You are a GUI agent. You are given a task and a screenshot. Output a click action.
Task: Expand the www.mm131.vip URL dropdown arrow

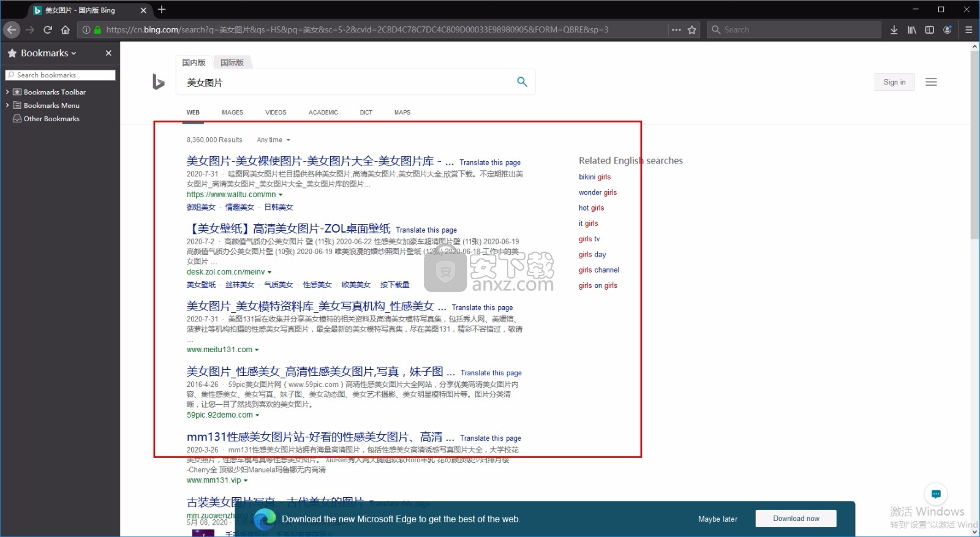[246, 481]
